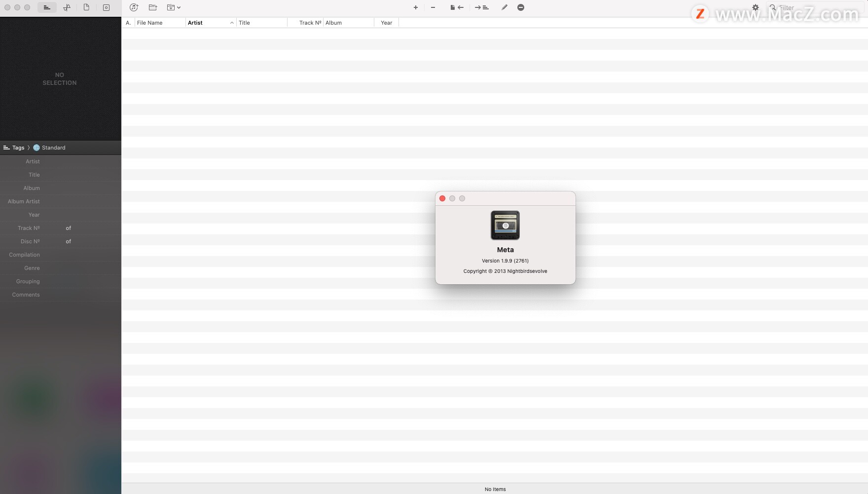Close the About Meta dialog

[442, 198]
